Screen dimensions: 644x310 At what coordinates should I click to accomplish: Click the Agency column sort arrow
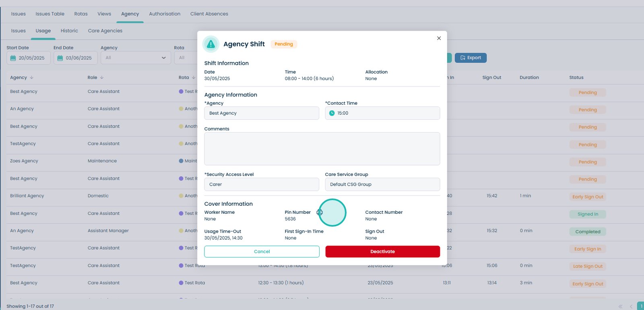click(32, 77)
